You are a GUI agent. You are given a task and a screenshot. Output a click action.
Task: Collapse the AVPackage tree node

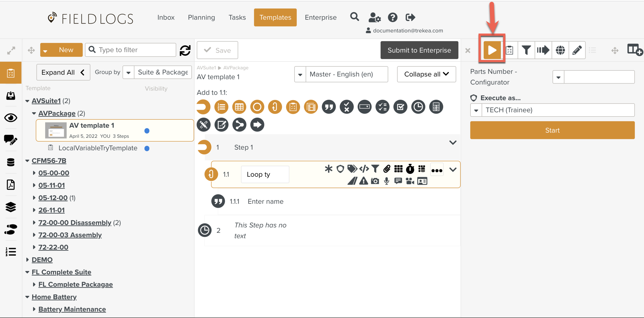coord(34,113)
